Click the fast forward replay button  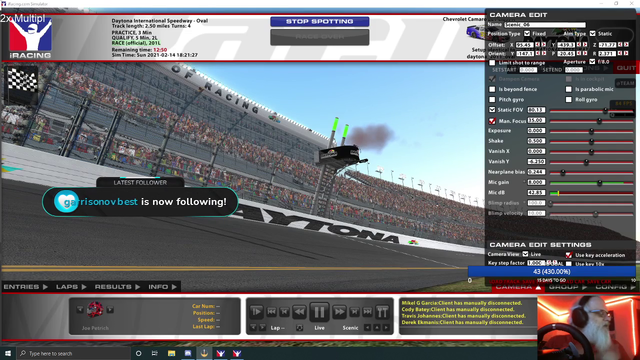pos(339,312)
